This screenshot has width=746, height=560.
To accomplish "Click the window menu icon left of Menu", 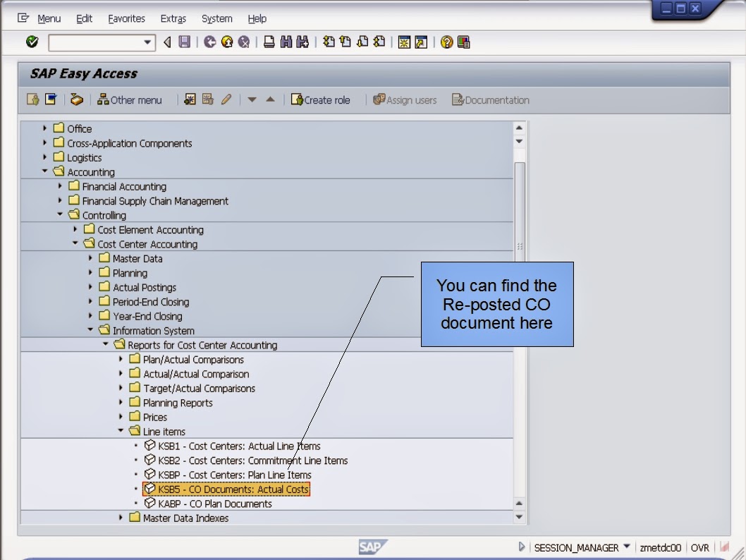I will (23, 18).
